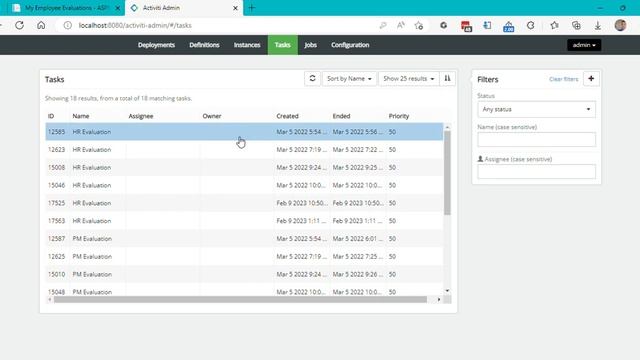Click the Owner column header
This screenshot has height=360, width=640.
[x=212, y=116]
